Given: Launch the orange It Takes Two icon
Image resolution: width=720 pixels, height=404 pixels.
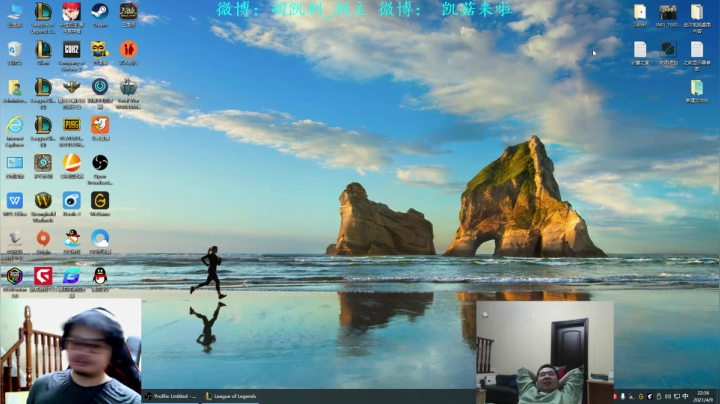Looking at the screenshot, I should (x=128, y=50).
